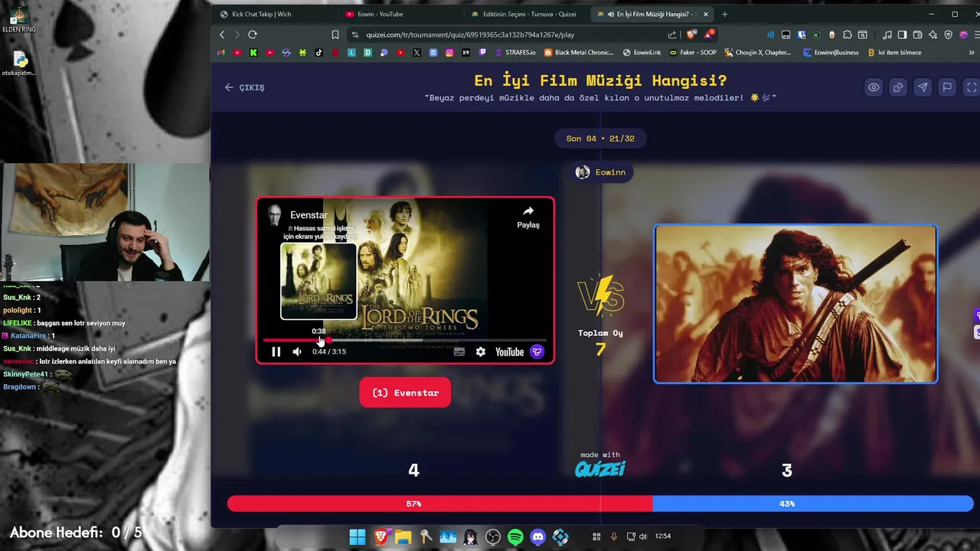
Task: Open Choujin X, Chapter bookmark
Action: tap(757, 53)
